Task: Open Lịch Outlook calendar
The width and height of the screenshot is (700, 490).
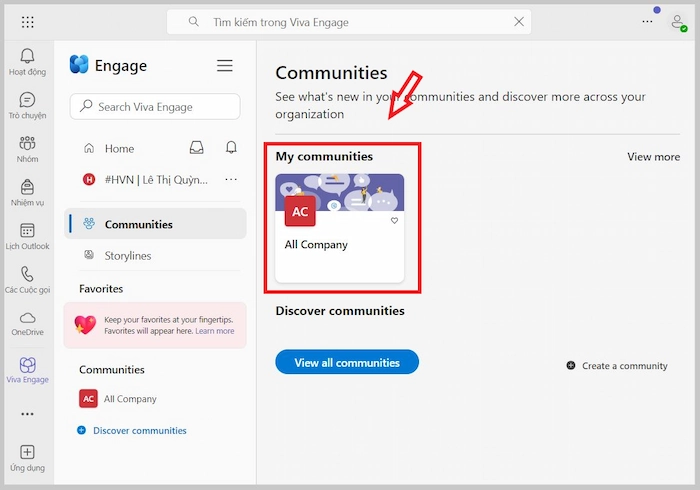Action: [x=27, y=237]
